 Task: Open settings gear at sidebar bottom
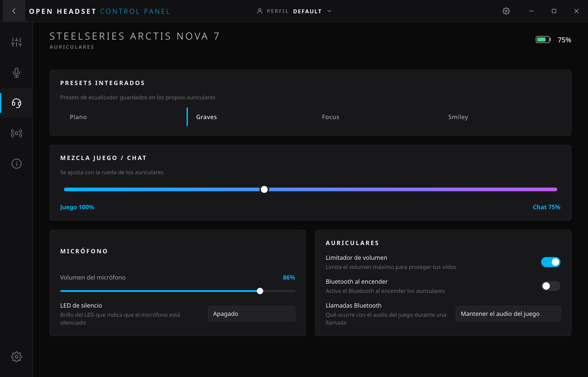17,357
